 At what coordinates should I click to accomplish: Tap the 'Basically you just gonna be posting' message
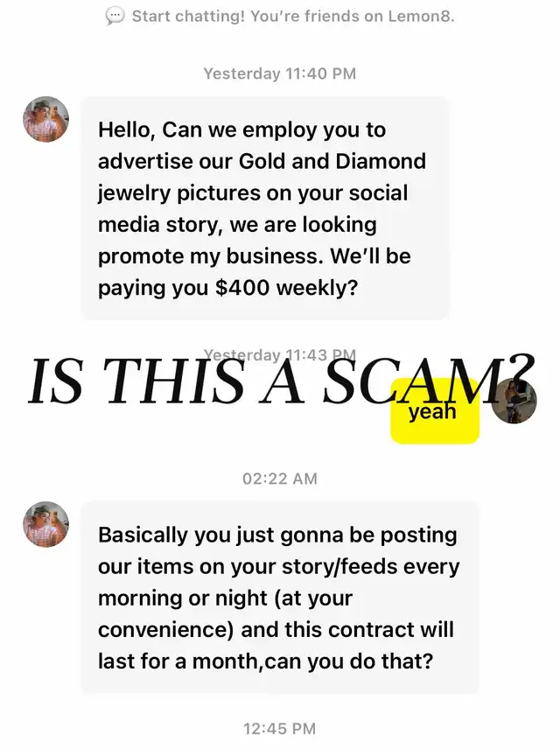[x=279, y=597]
